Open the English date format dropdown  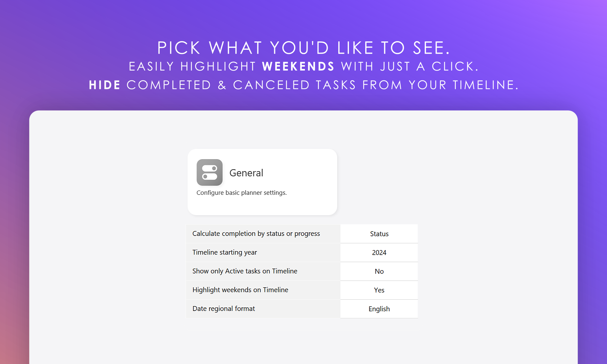tap(379, 309)
